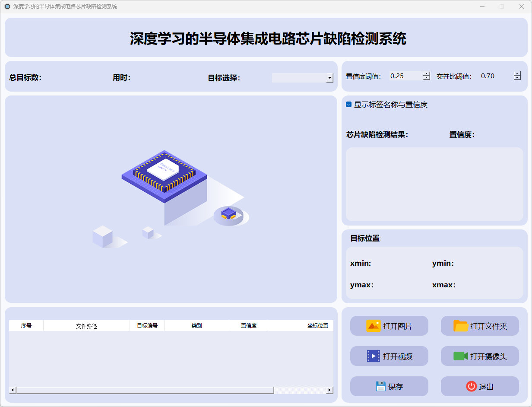Toggle 显示标签名称与置信度 checkbox
Viewport: 532px width, 407px height.
point(349,105)
